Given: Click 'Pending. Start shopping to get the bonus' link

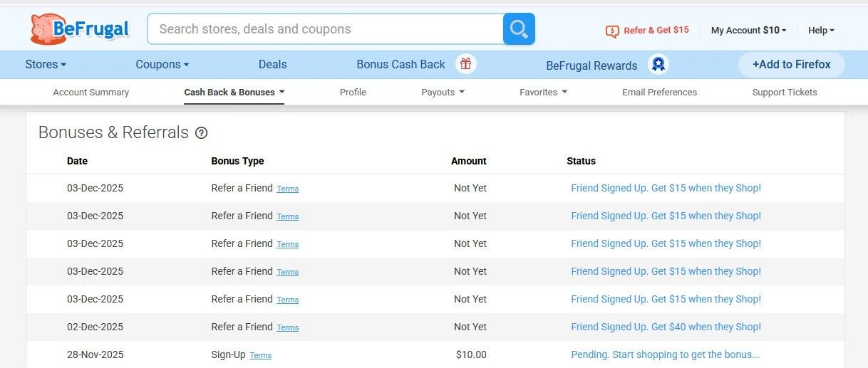Looking at the screenshot, I should (666, 354).
